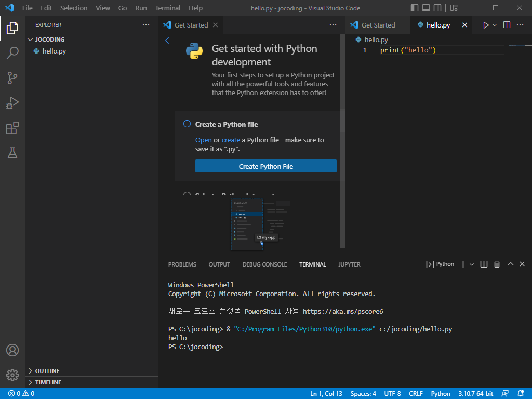The image size is (532, 399).
Task: Open terminal launch profile dropdown
Action: pyautogui.click(x=472, y=264)
